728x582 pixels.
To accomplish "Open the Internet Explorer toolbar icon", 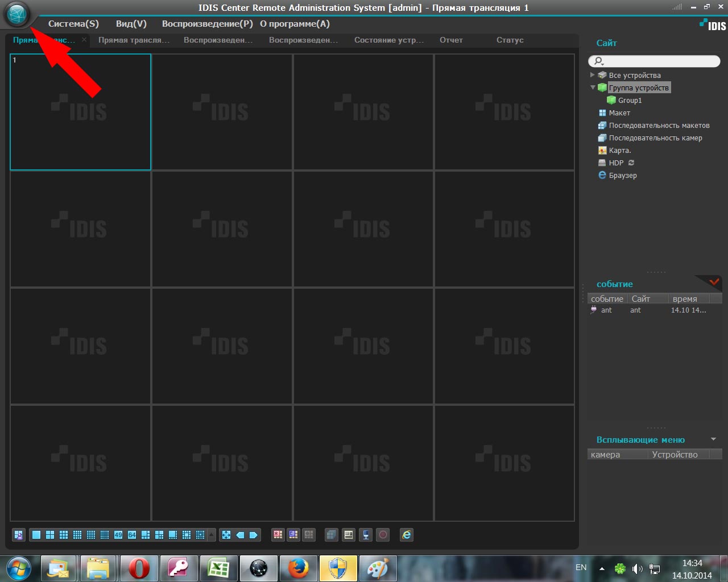I will pos(407,535).
